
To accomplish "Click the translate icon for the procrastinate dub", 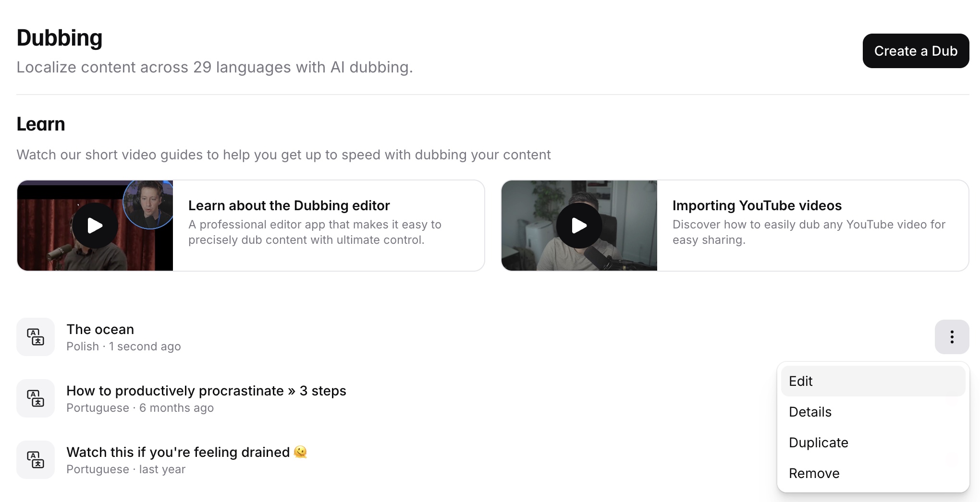I will [36, 398].
